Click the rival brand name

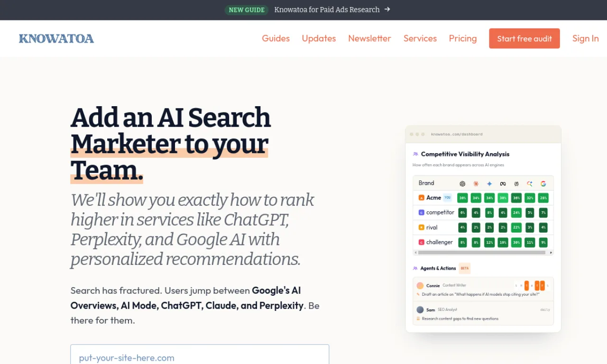click(432, 227)
